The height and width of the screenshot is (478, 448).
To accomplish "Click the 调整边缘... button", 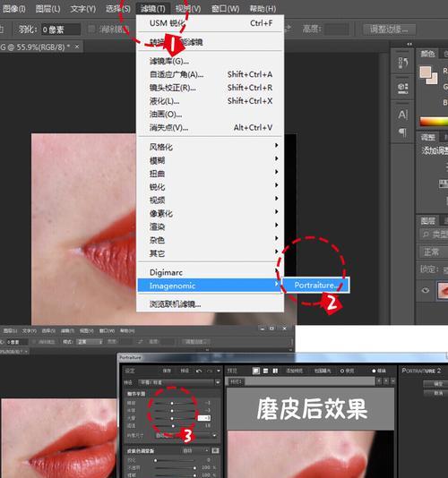I will pos(390,30).
